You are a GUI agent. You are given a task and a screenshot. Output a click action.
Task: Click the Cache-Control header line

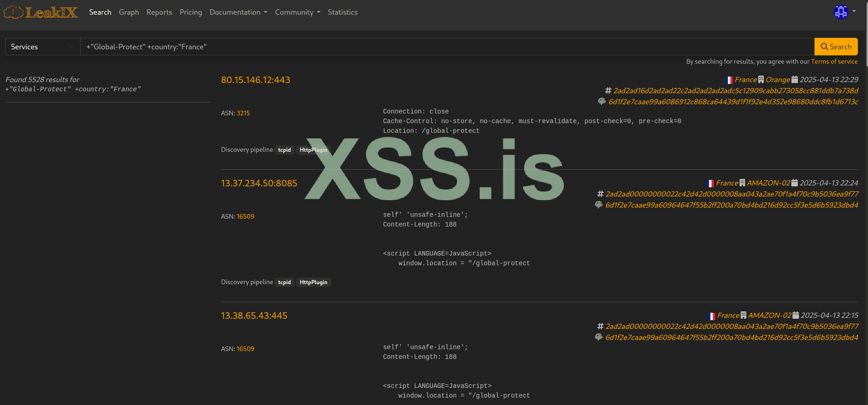click(532, 121)
